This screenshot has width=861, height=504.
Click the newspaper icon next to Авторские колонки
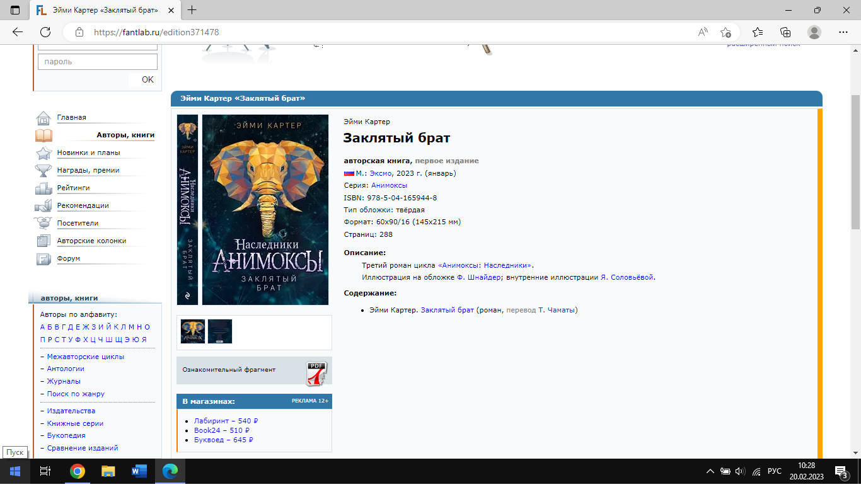coord(43,241)
